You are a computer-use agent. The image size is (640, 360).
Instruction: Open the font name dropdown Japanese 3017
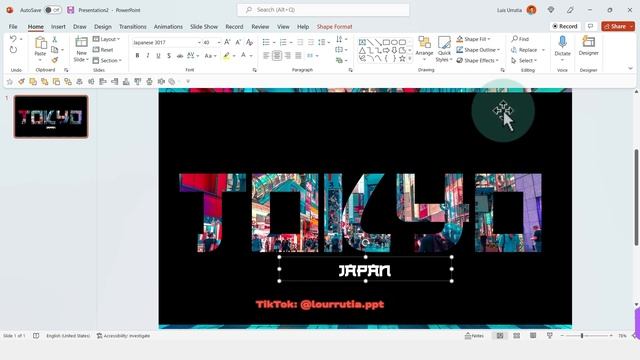[199, 42]
